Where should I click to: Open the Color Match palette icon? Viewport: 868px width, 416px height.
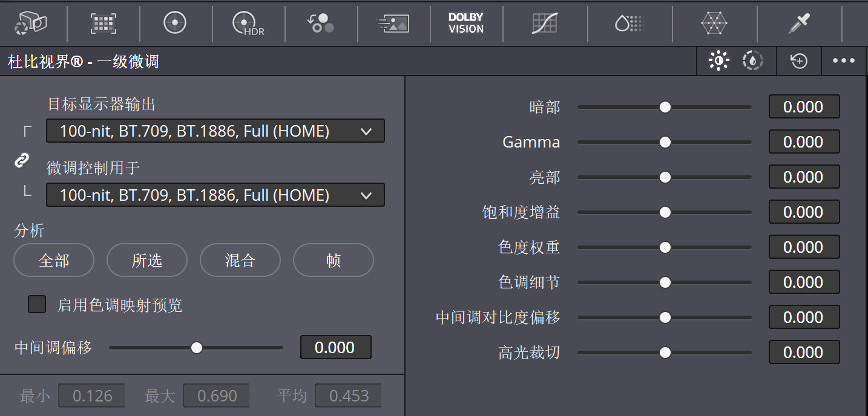104,23
